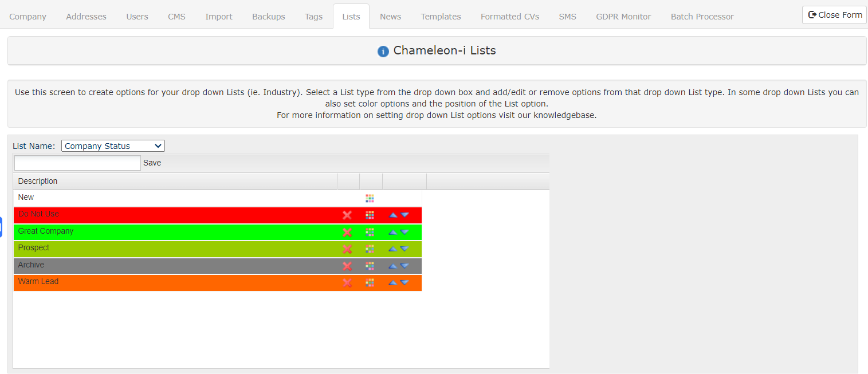
Task: Click the Close Form button
Action: 834,15
